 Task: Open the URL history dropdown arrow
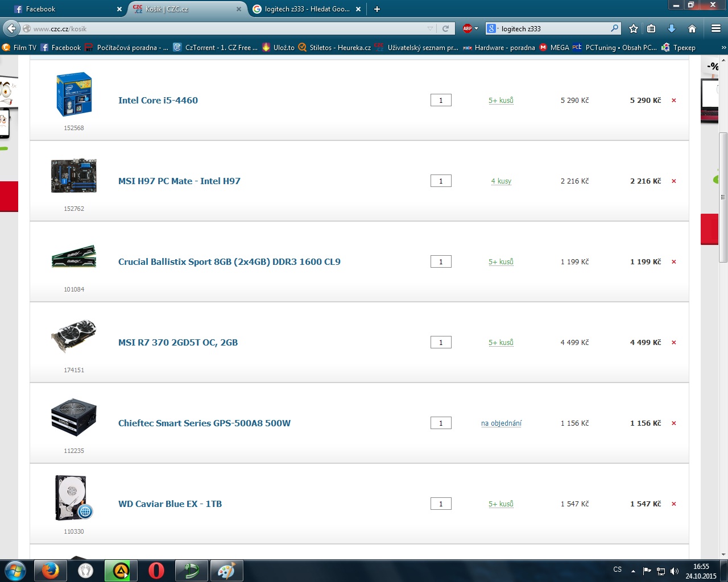click(431, 28)
